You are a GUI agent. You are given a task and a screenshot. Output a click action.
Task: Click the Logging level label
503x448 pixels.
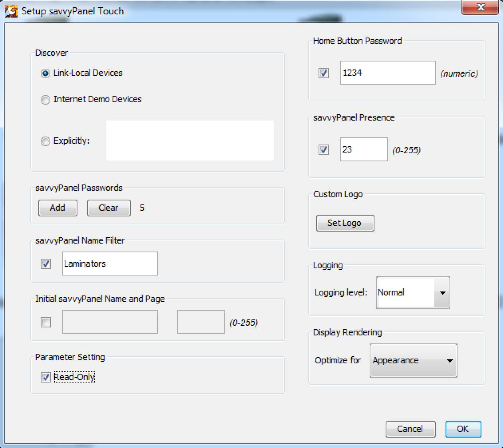coord(341,293)
